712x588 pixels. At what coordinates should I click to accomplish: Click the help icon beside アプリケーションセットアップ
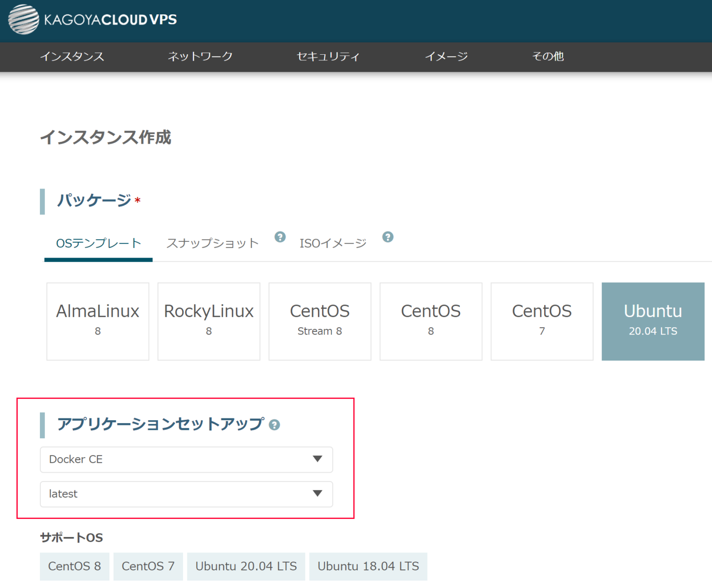point(274,424)
